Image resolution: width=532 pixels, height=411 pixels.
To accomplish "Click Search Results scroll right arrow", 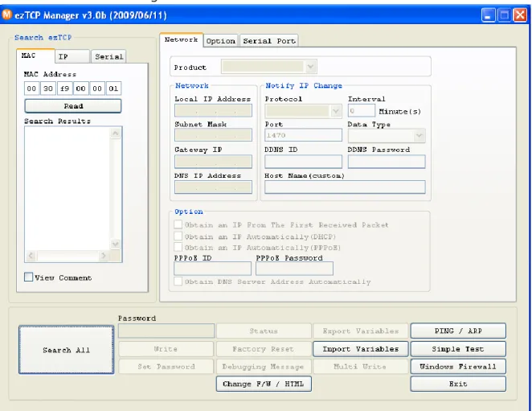I will (x=104, y=256).
